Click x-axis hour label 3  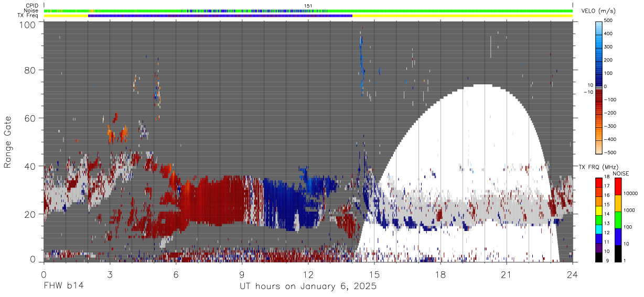110,274
